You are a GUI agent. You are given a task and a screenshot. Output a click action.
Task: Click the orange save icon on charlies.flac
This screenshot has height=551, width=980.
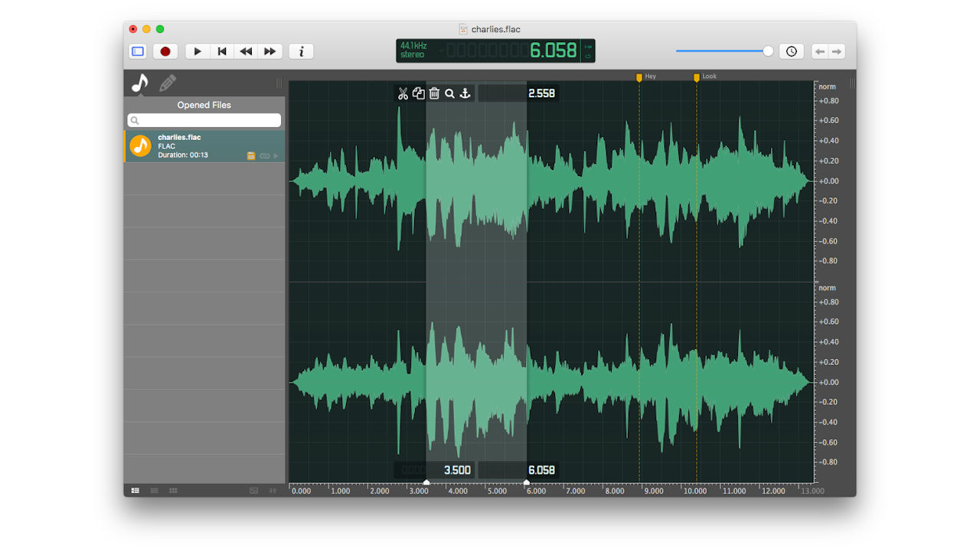point(251,156)
